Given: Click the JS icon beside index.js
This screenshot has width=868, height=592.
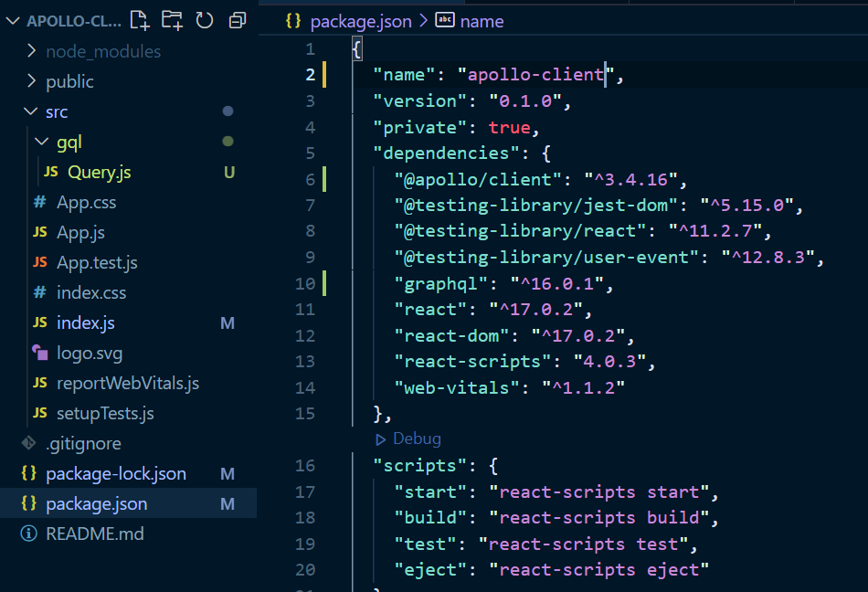Looking at the screenshot, I should coord(40,322).
